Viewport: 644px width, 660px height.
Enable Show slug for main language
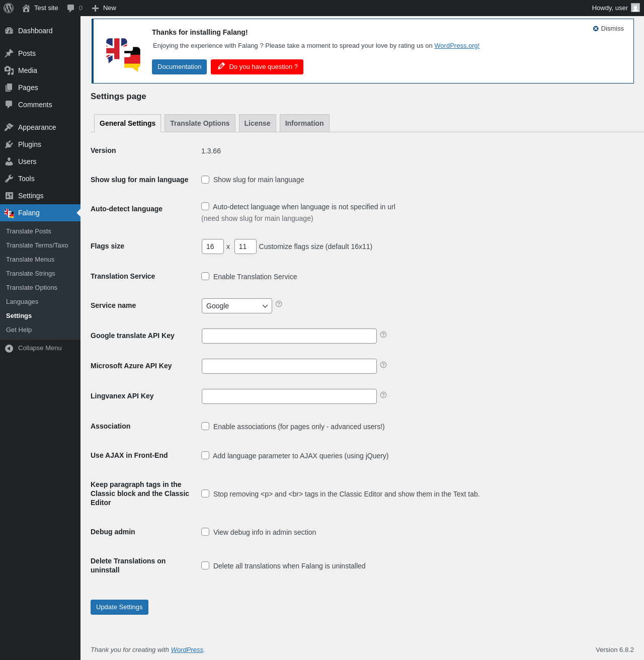point(205,180)
